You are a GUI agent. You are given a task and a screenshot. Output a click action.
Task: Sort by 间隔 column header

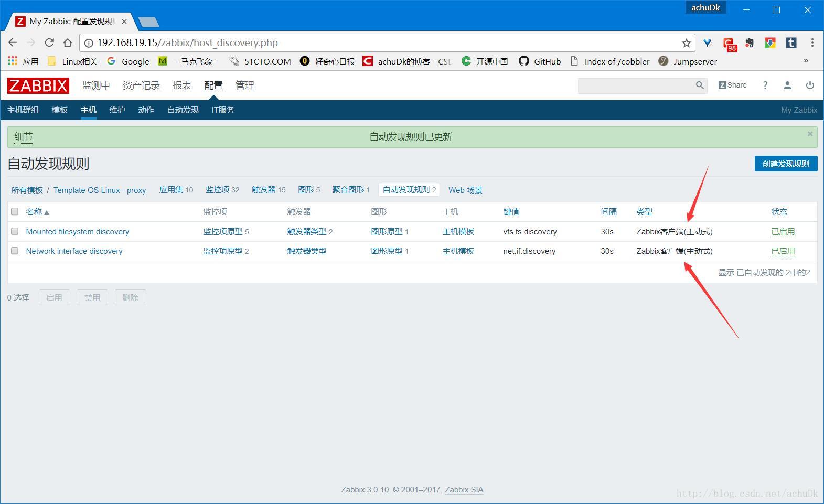pos(608,211)
